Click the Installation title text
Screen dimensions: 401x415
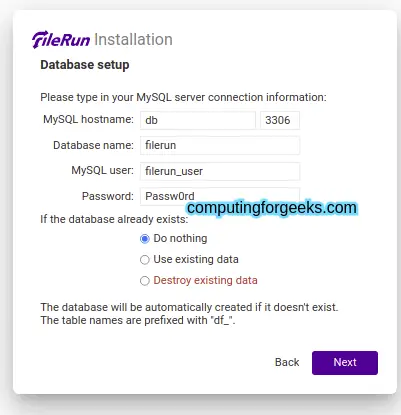pos(133,40)
